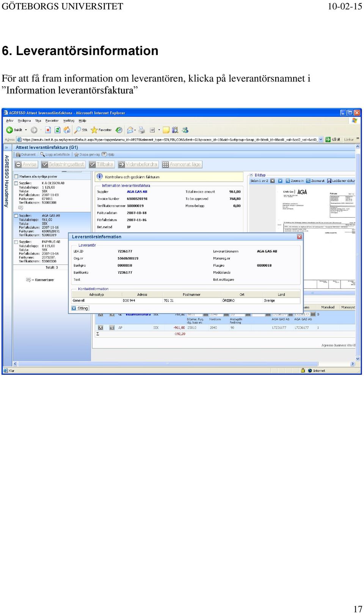Viewport: 364px width, 613px height.
Task: Open the Favoriter star in the toolbar
Action: click(101, 130)
